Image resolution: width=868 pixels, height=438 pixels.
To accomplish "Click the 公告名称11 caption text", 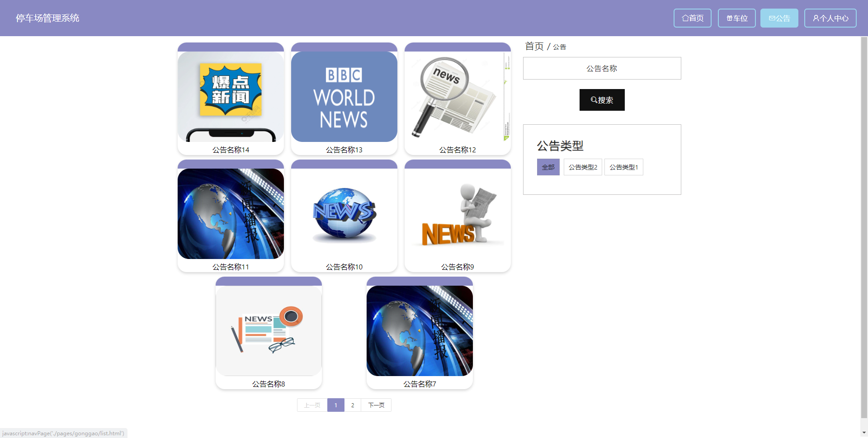I will pyautogui.click(x=231, y=267).
